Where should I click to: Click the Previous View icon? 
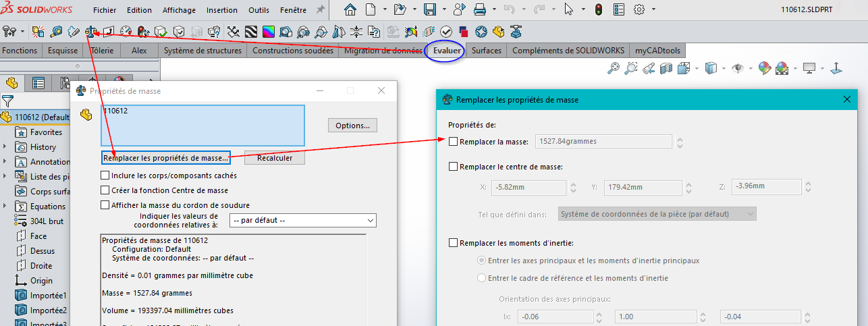(x=649, y=67)
